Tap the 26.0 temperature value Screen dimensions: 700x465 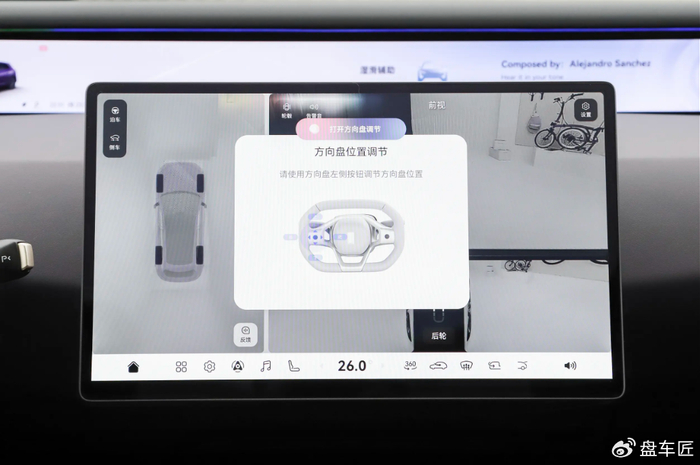(x=352, y=366)
